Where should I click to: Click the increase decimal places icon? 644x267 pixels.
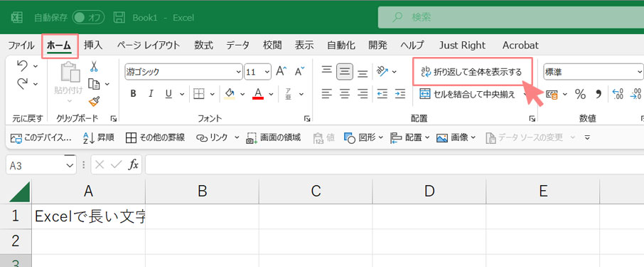point(617,94)
